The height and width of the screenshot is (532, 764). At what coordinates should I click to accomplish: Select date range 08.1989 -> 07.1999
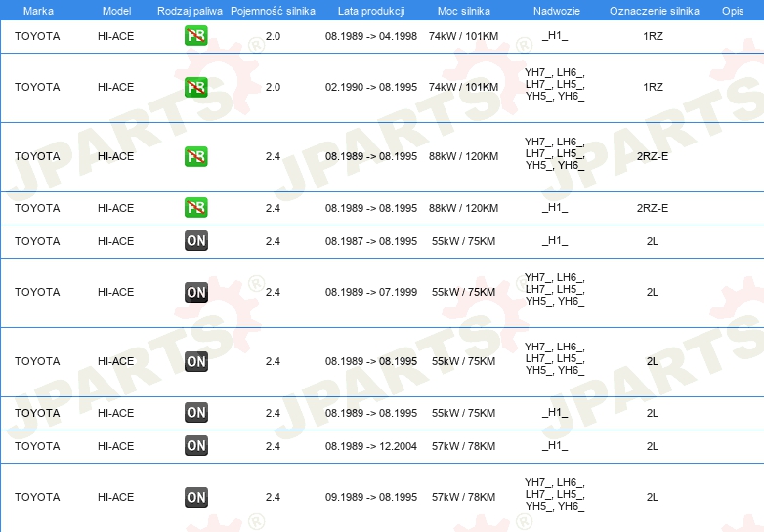point(371,292)
